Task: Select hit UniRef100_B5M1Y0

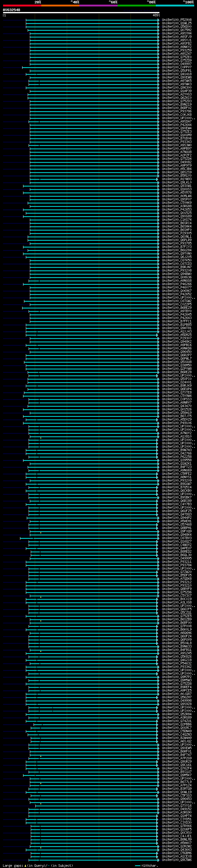Action: [176, 176]
